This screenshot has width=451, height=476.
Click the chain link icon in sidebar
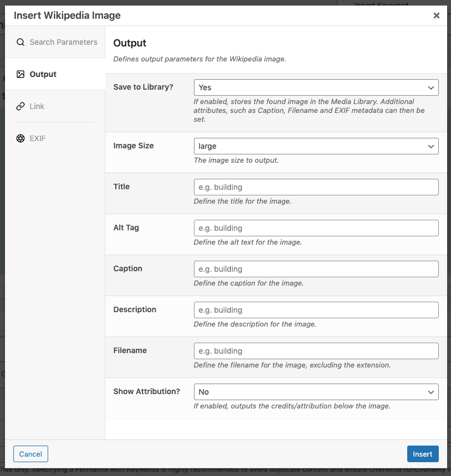(x=20, y=107)
